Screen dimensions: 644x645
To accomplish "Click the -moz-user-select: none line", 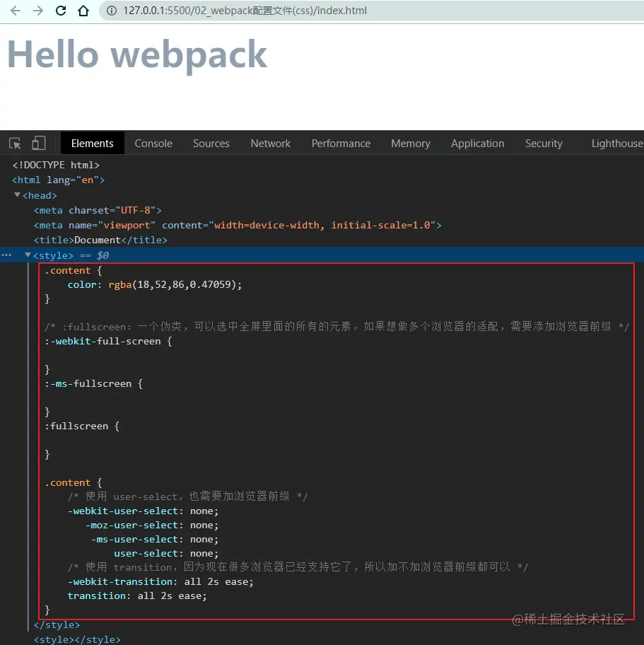I will 152,525.
